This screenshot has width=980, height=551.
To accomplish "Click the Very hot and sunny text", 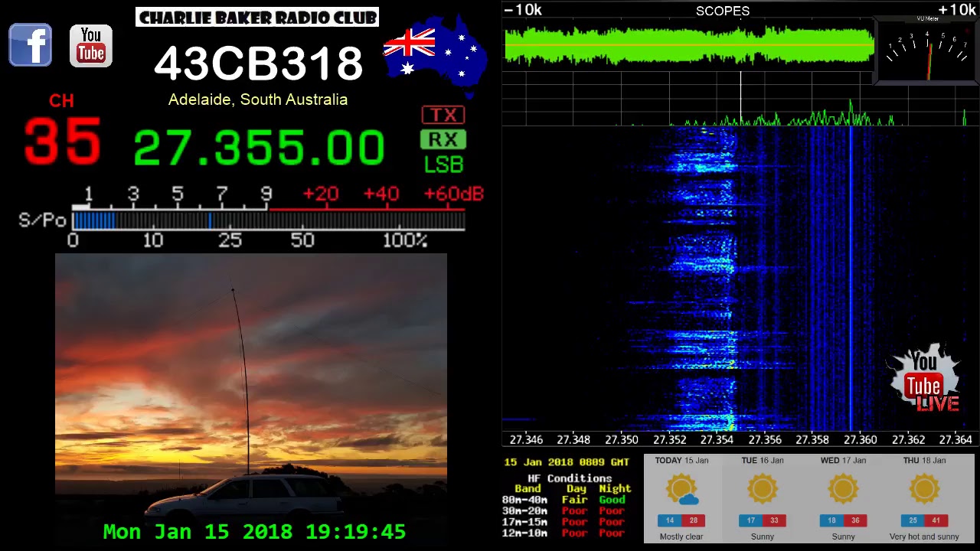I will click(x=924, y=536).
